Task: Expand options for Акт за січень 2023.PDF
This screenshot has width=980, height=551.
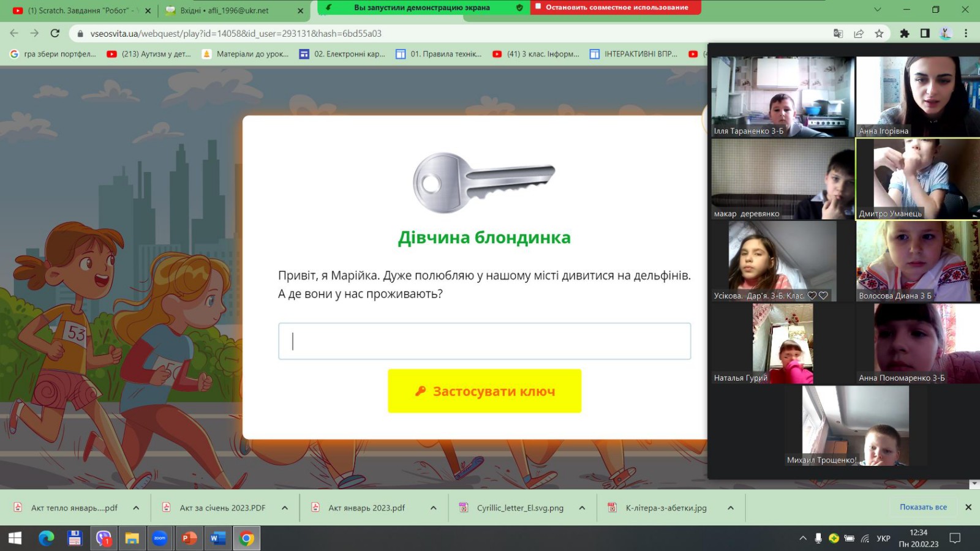Action: pyautogui.click(x=285, y=508)
